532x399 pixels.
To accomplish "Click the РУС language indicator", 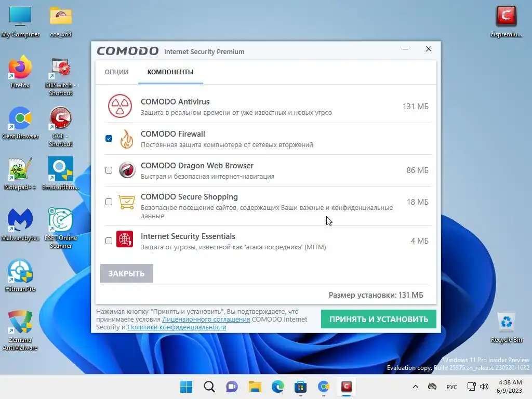I will coord(451,387).
